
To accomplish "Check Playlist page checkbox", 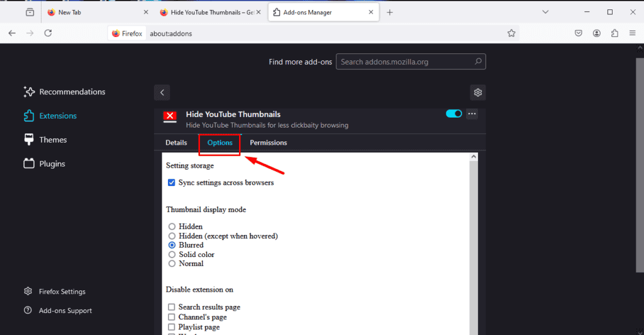I will click(x=171, y=327).
